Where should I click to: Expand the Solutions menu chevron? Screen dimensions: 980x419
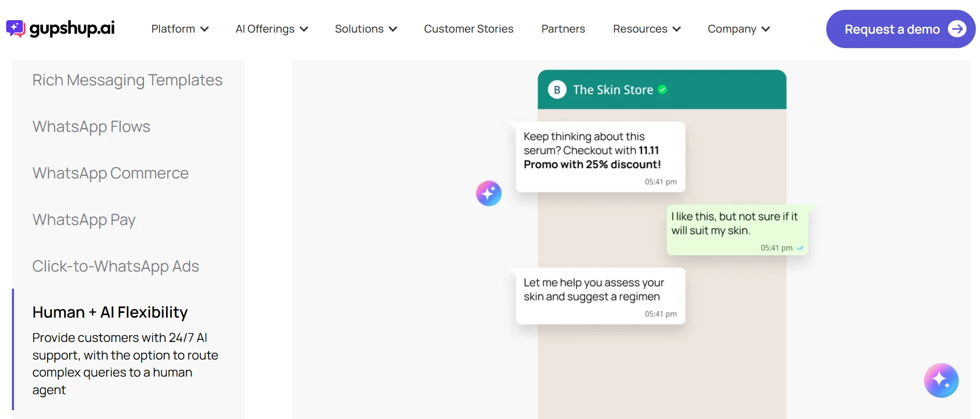click(393, 29)
